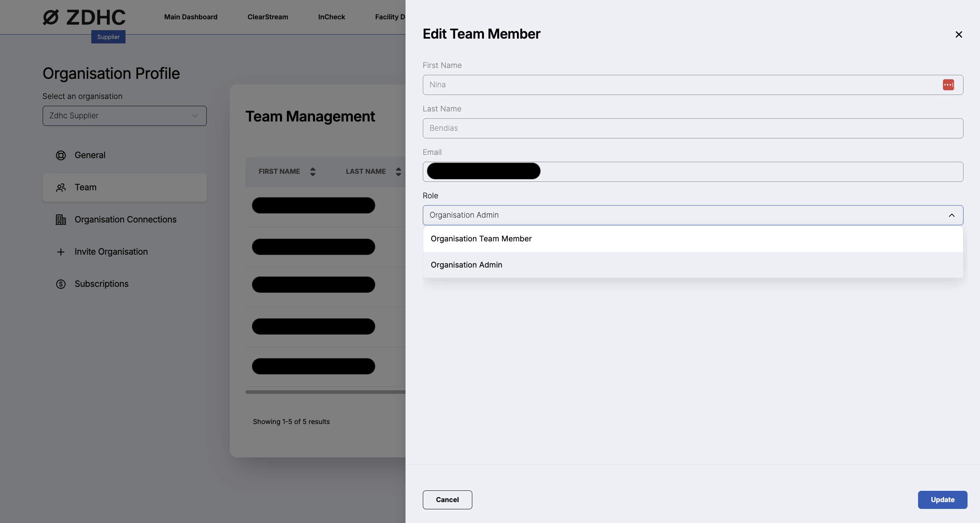Click the Team Management heading
The height and width of the screenshot is (523, 980).
click(x=310, y=117)
